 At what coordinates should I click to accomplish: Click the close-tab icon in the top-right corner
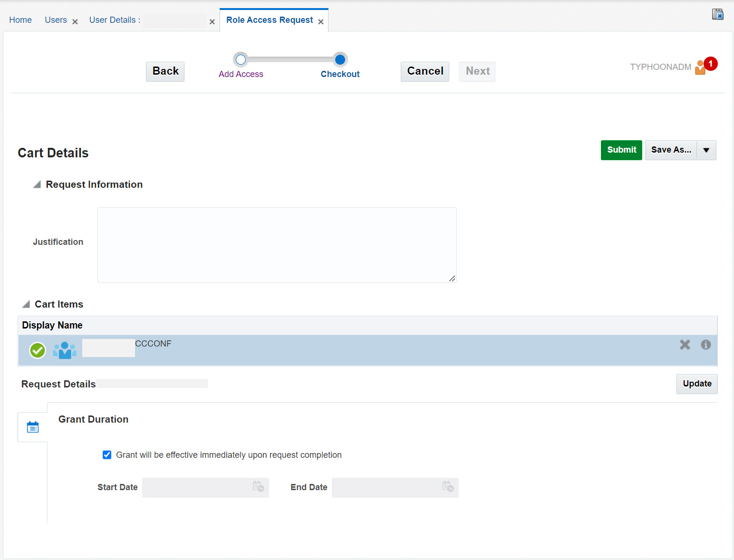tap(718, 14)
